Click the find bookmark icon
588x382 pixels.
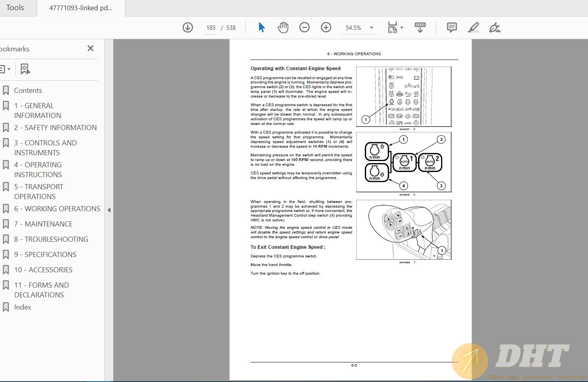(25, 69)
